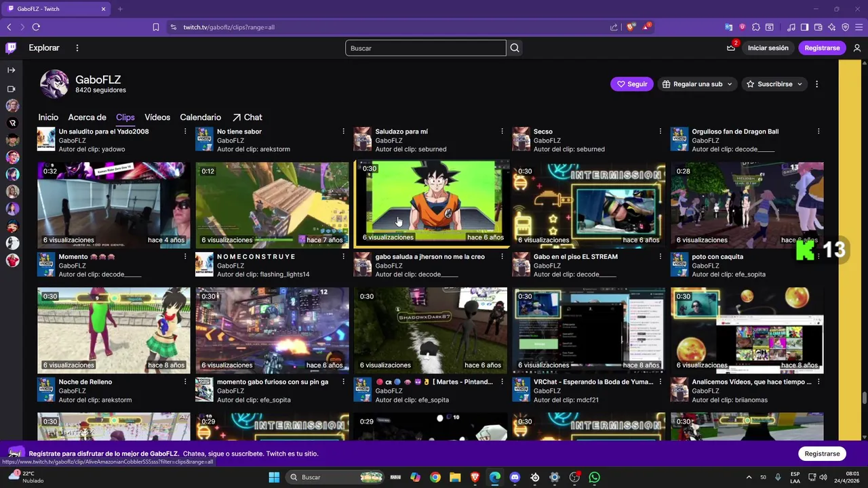Open clip title 'Un saludito para el Yado2008'
Screen dimensions: 868x488
104,131
